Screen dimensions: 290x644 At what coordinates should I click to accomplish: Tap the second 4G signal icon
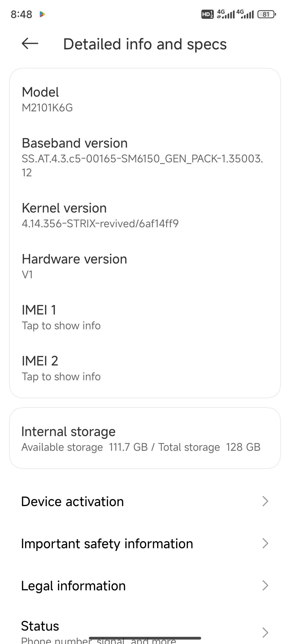click(245, 14)
